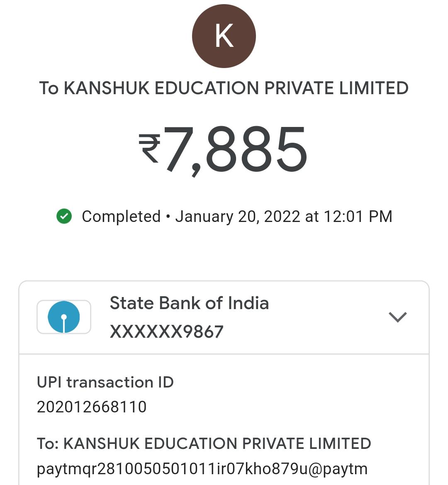Click the 7,885 payment amount
The width and height of the screenshot is (448, 485).
(x=236, y=149)
